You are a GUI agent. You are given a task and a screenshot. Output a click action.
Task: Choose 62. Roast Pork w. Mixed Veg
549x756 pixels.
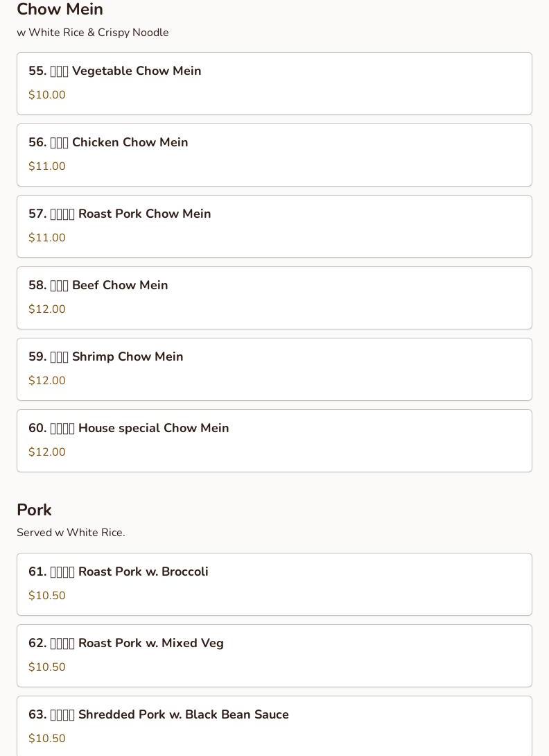(274, 655)
